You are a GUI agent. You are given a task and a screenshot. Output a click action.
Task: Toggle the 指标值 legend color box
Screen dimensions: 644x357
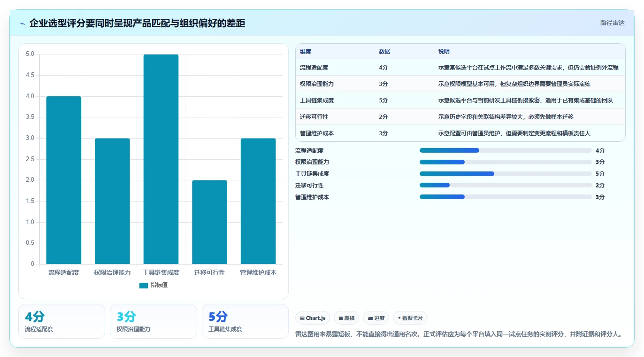pyautogui.click(x=144, y=286)
